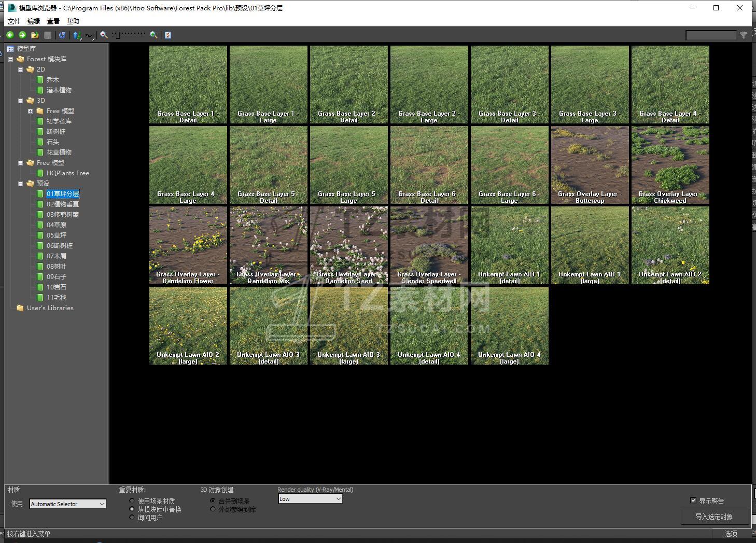
Task: Click the blue refresh icon
Action: tap(62, 35)
